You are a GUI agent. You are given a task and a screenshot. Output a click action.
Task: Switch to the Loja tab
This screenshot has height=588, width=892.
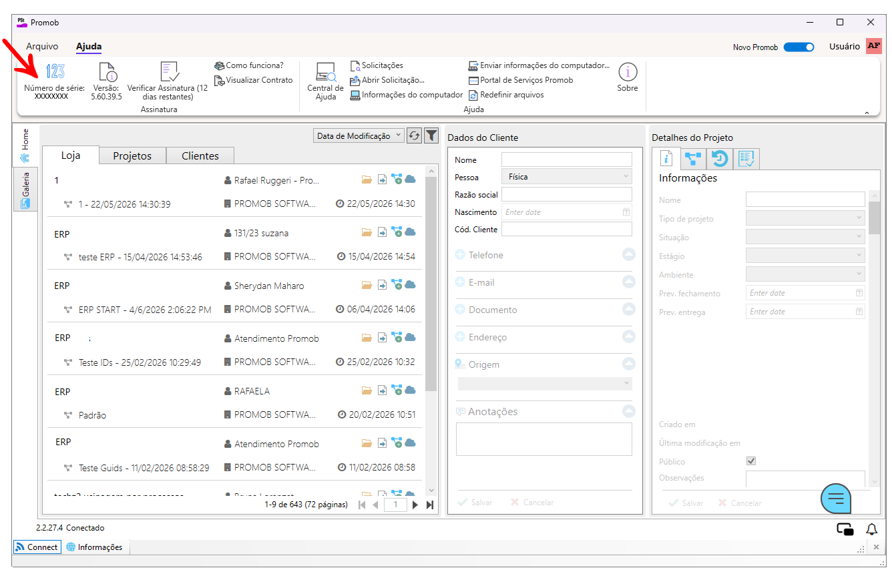71,156
